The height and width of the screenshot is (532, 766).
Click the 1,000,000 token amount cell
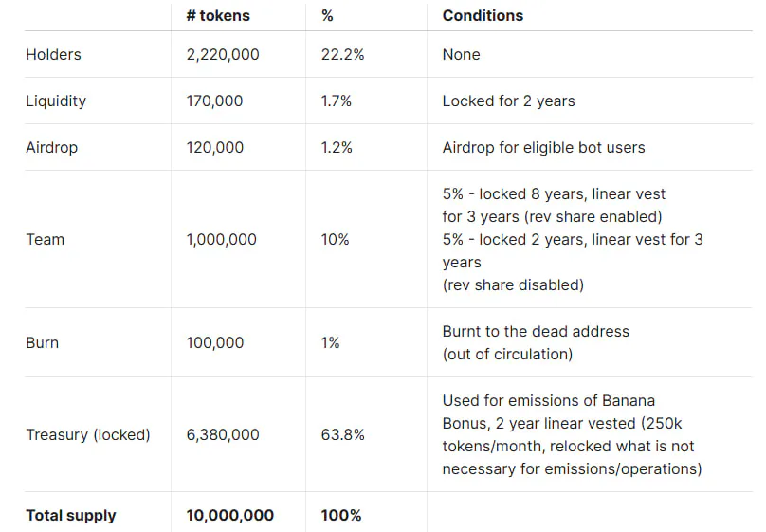pyautogui.click(x=221, y=239)
